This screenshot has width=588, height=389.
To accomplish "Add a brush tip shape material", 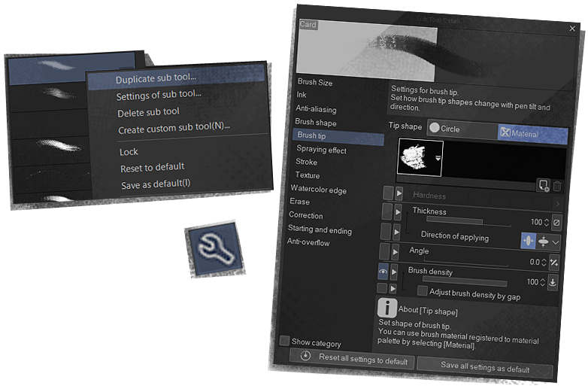I will (x=544, y=185).
